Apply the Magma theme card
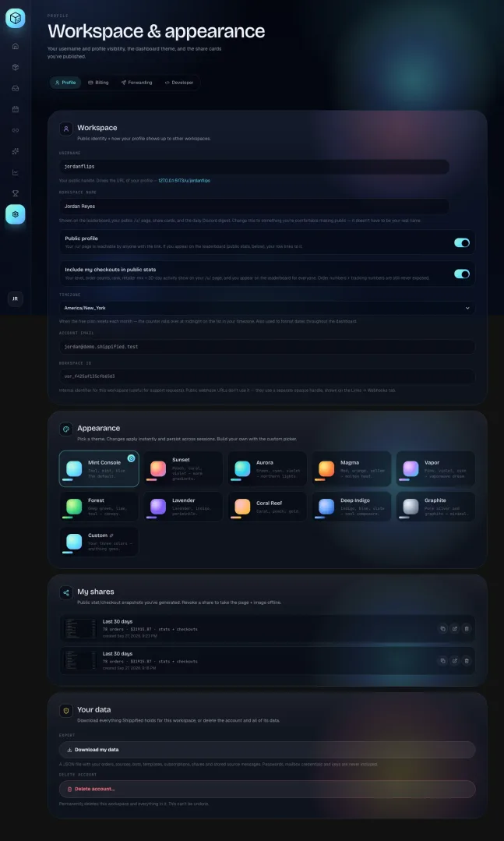Image resolution: width=504 pixels, height=841 pixels. (x=351, y=468)
